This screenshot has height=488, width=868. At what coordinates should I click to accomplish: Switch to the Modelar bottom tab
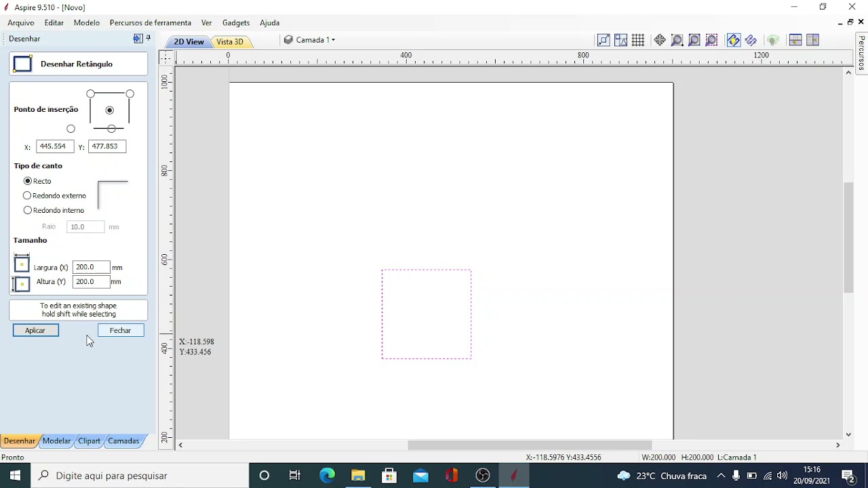56,441
